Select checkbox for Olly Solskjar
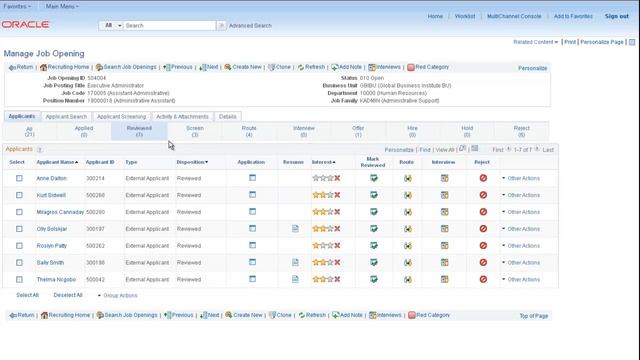Screen dimensions: 640x360 (19, 229)
